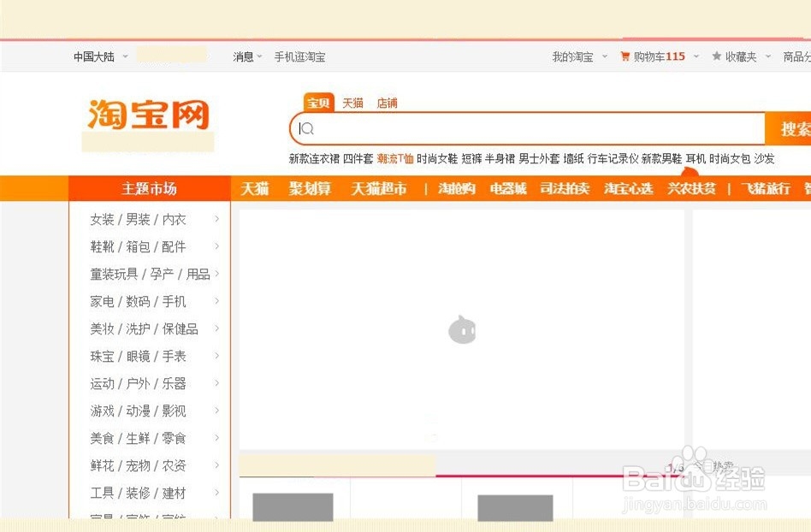Click the 墙纸 hot search link
This screenshot has width=811, height=532.
573,159
